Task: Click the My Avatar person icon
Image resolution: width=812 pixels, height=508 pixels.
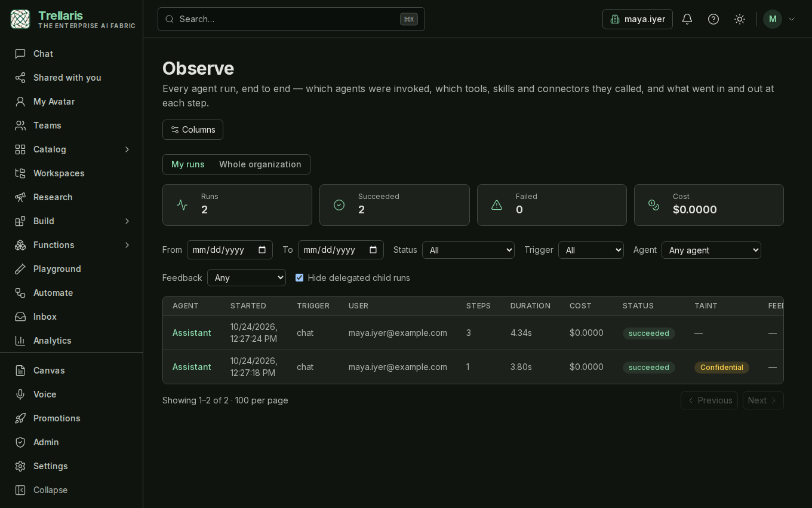Action: pyautogui.click(x=20, y=102)
